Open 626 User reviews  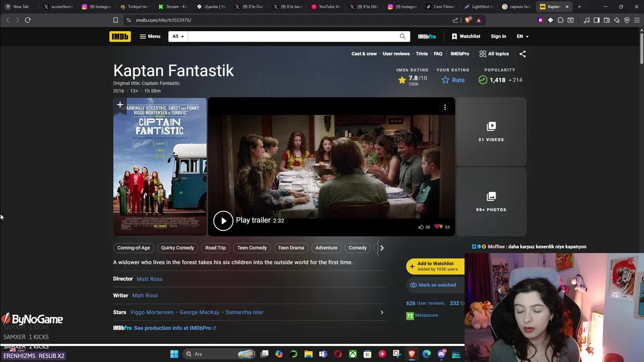(425, 303)
